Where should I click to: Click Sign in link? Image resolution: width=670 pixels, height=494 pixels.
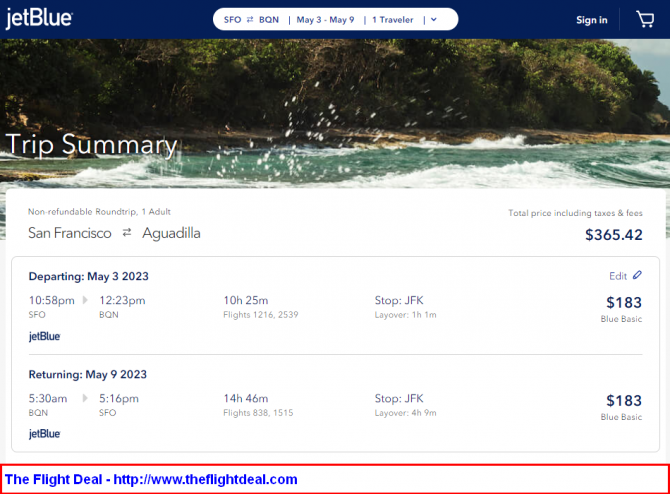click(x=591, y=20)
